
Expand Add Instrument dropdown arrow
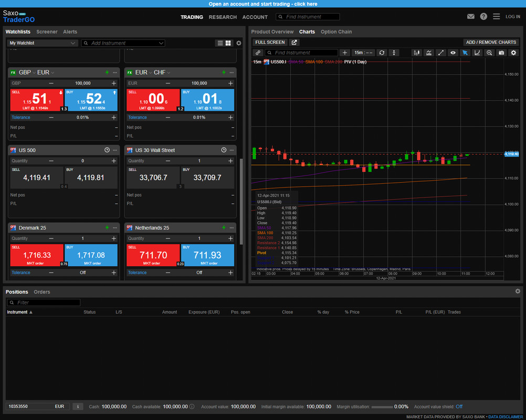161,43
